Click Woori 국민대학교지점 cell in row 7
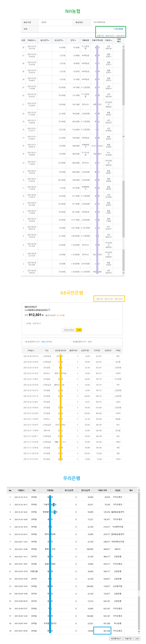The image size is (146, 644). pos(118,542)
